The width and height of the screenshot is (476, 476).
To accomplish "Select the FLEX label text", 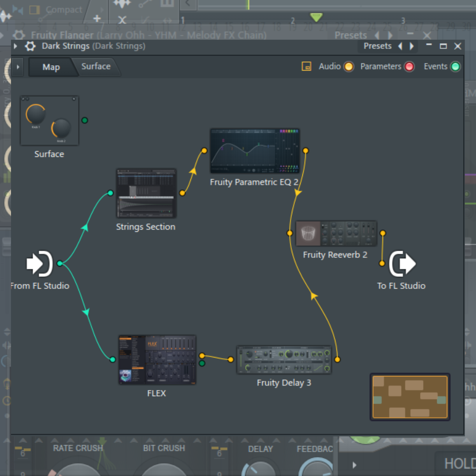I will pyautogui.click(x=156, y=394).
